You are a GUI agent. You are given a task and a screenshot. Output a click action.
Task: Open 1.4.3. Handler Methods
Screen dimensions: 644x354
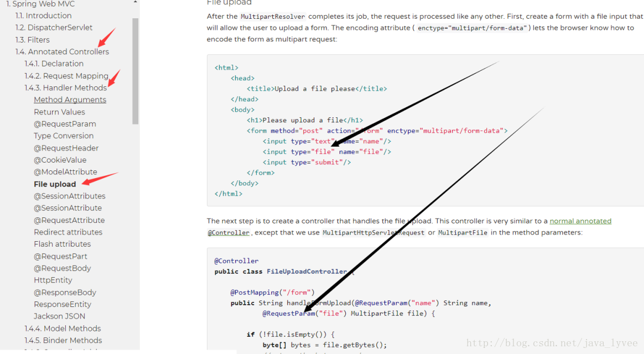(66, 88)
